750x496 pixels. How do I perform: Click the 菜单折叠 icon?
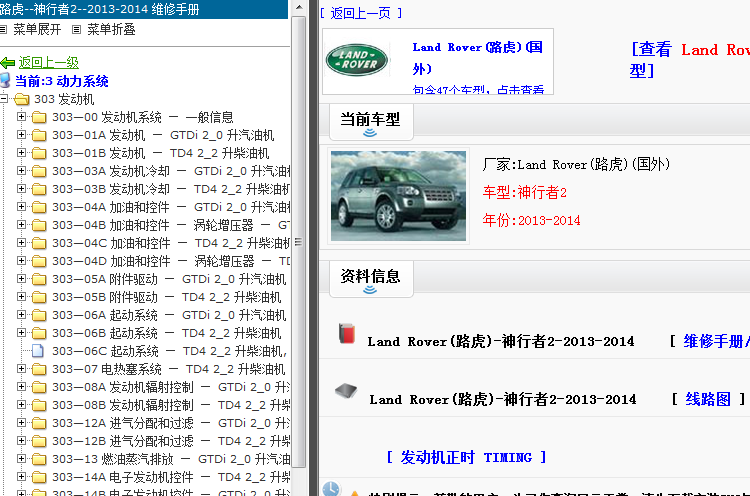[77, 30]
